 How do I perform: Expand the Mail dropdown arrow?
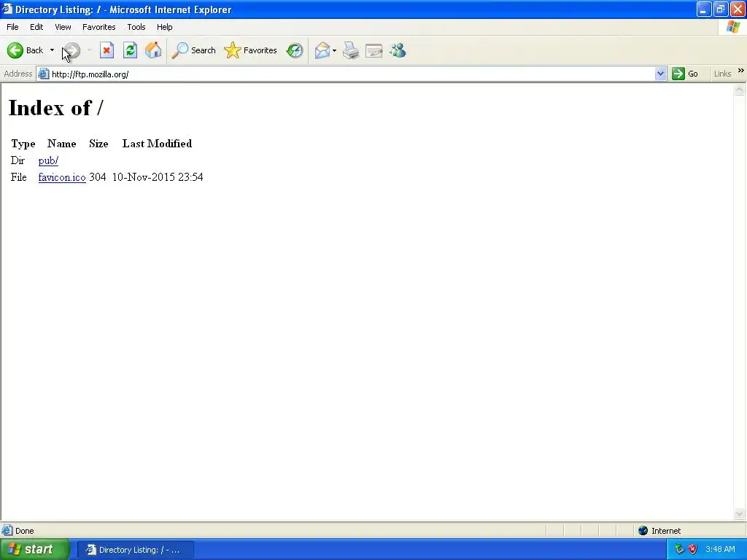click(x=334, y=50)
